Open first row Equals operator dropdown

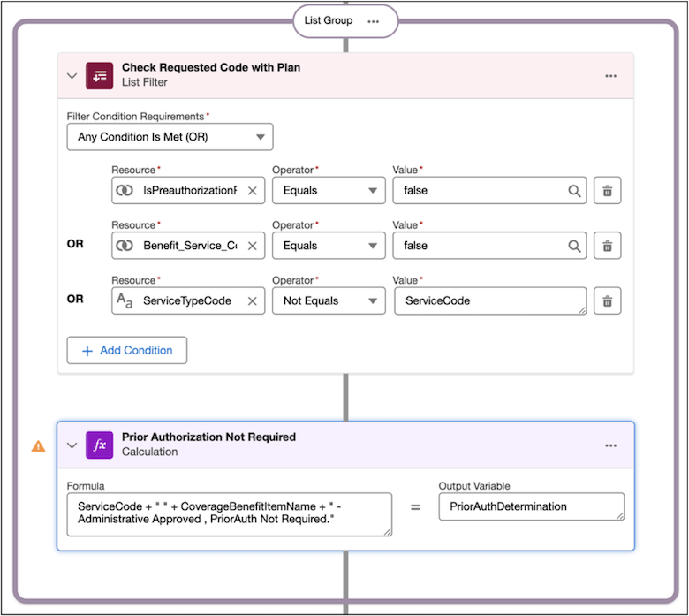pos(329,191)
